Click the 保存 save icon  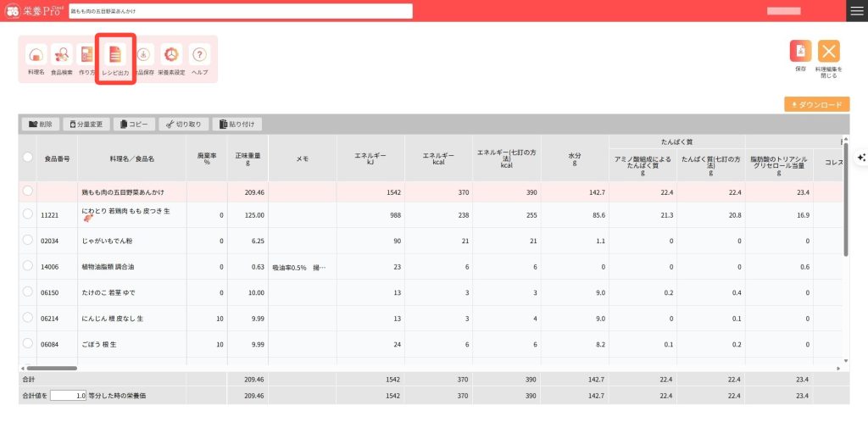pyautogui.click(x=800, y=52)
